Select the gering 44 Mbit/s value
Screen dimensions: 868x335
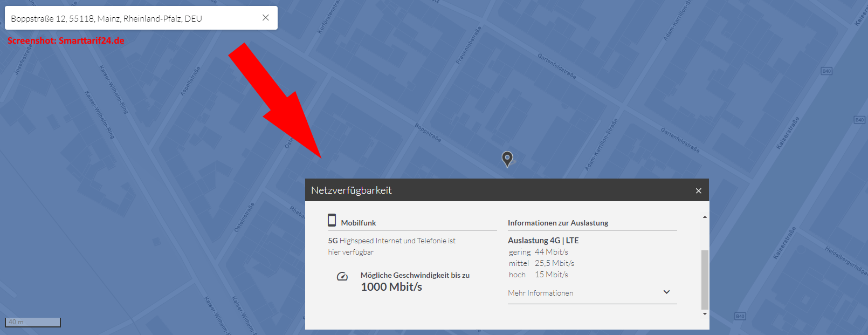[538, 252]
